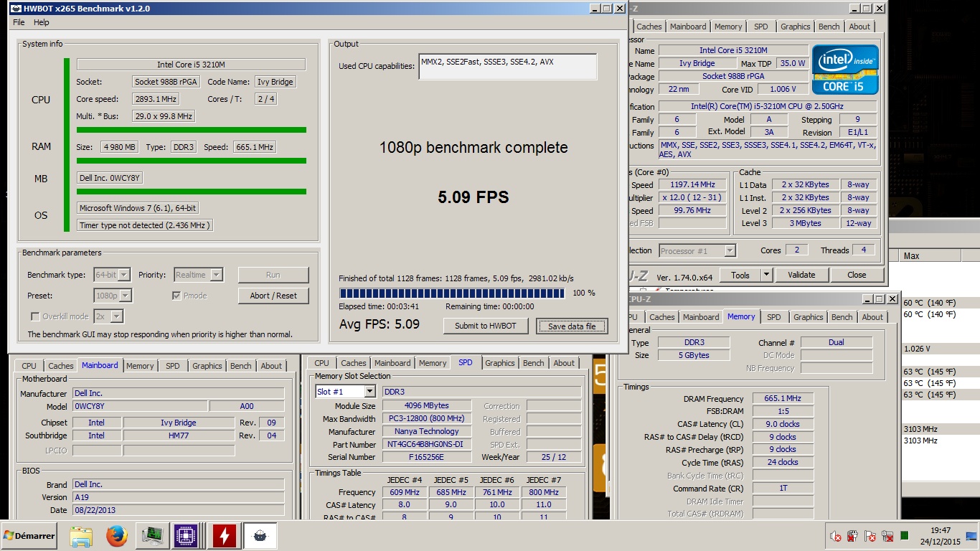980x551 pixels.
Task: Select Memory tab in the SPD CPU-Z window
Action: click(433, 363)
